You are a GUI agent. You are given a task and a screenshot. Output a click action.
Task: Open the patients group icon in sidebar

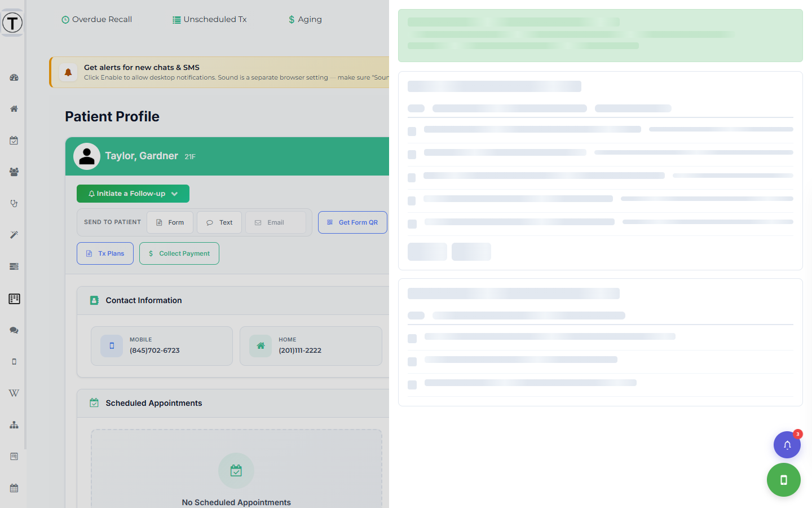coord(14,172)
